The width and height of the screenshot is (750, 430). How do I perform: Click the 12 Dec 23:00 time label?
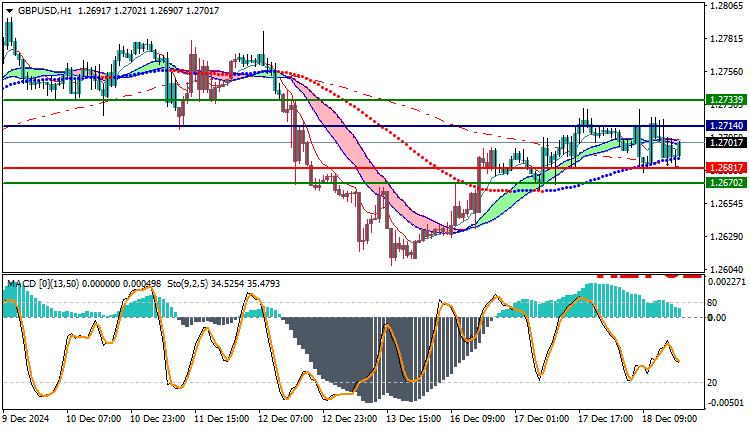coord(350,419)
